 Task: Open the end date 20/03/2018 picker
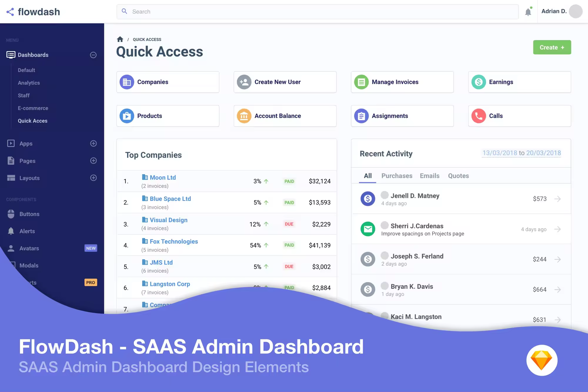(x=544, y=153)
